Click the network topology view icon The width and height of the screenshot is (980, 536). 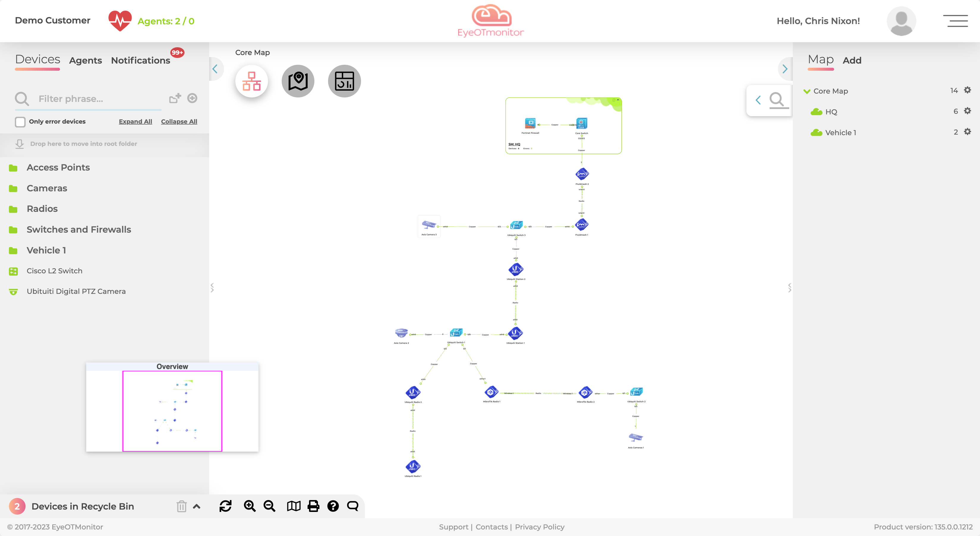coord(251,81)
